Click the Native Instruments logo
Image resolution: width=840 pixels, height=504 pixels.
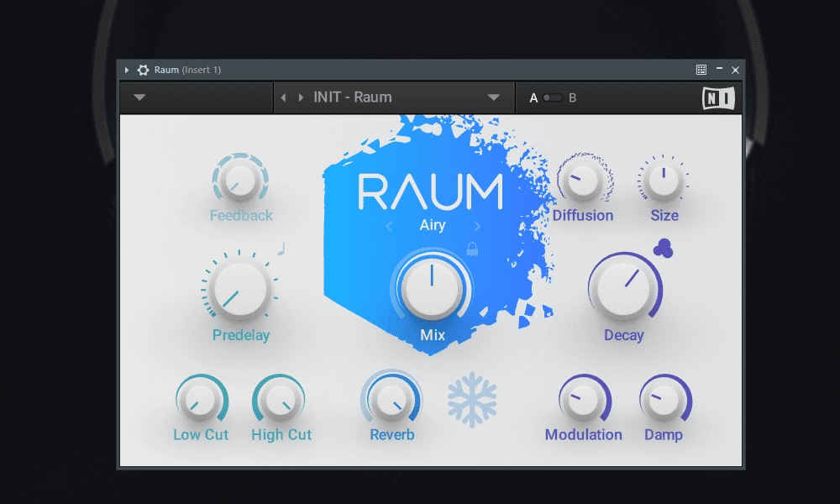click(x=718, y=98)
